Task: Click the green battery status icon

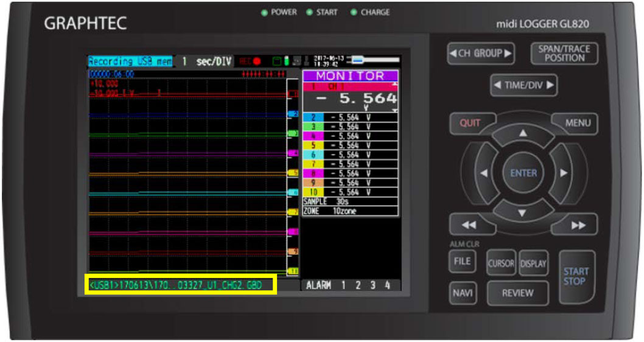Action: point(287,61)
